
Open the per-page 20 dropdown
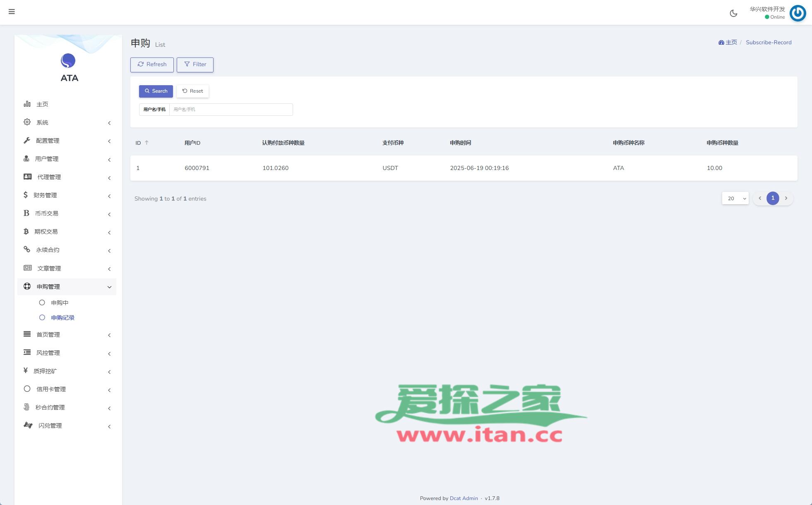[x=735, y=199]
